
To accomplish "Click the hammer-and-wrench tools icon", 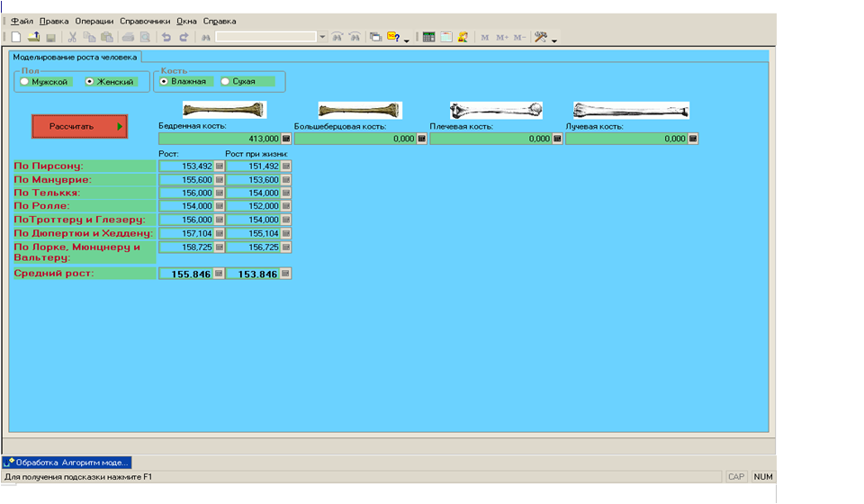I will [x=541, y=37].
